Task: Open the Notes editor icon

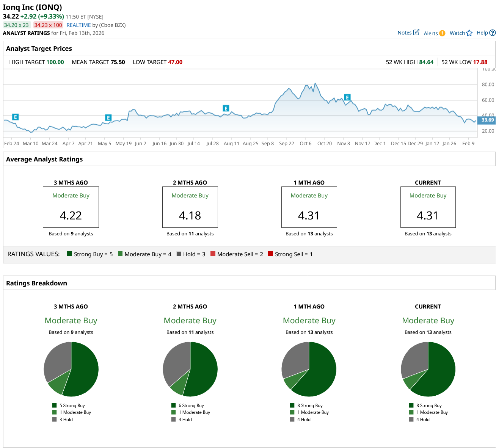Action: click(x=417, y=32)
